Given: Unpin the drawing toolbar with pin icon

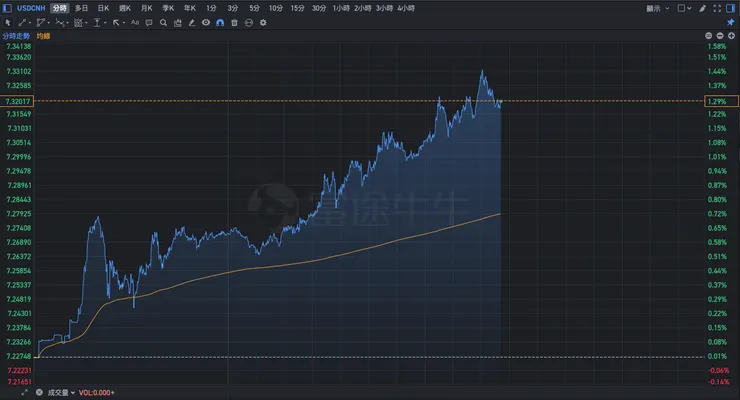Looking at the screenshot, I should click(731, 22).
